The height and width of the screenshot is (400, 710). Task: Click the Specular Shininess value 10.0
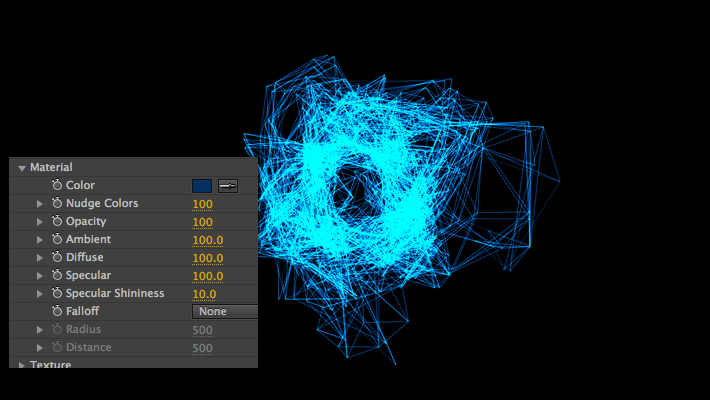[204, 294]
